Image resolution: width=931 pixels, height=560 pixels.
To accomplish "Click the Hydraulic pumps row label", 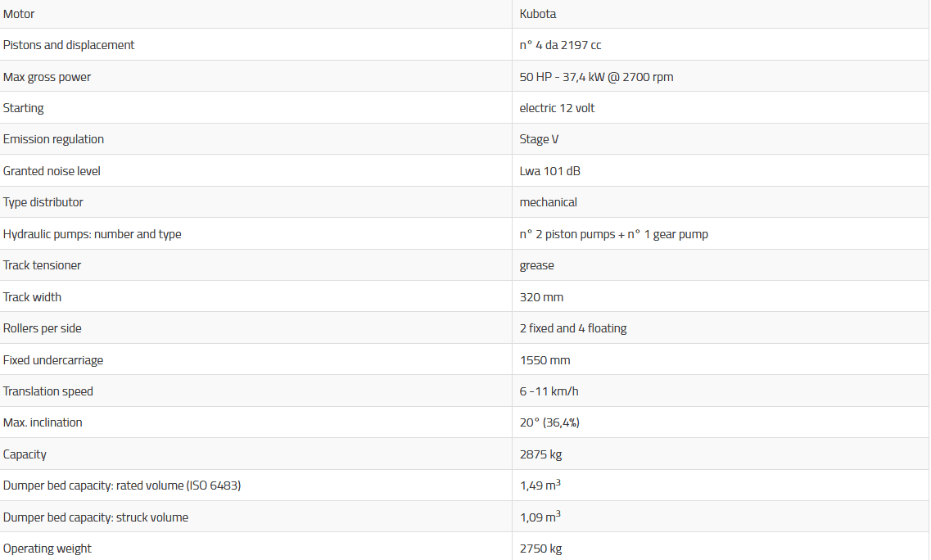I will coord(92,234).
